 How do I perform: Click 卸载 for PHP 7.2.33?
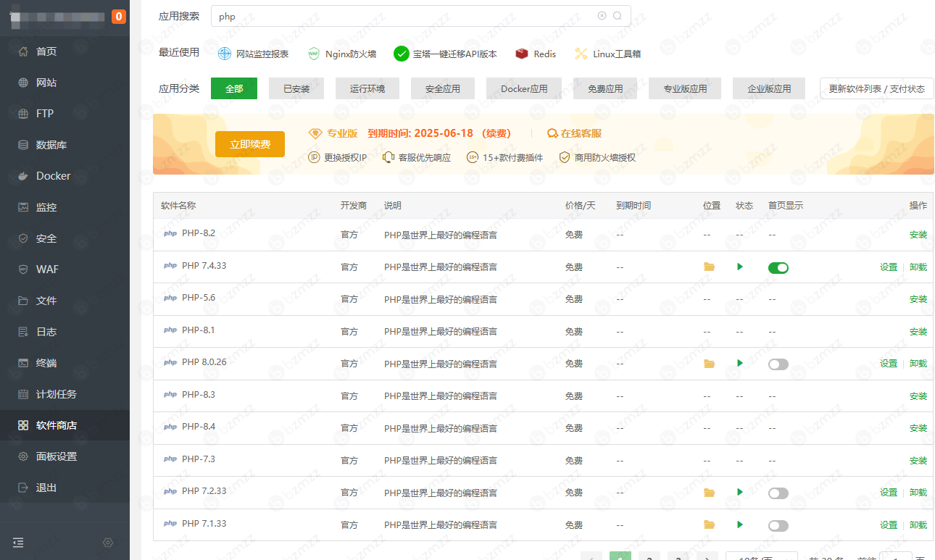point(918,493)
